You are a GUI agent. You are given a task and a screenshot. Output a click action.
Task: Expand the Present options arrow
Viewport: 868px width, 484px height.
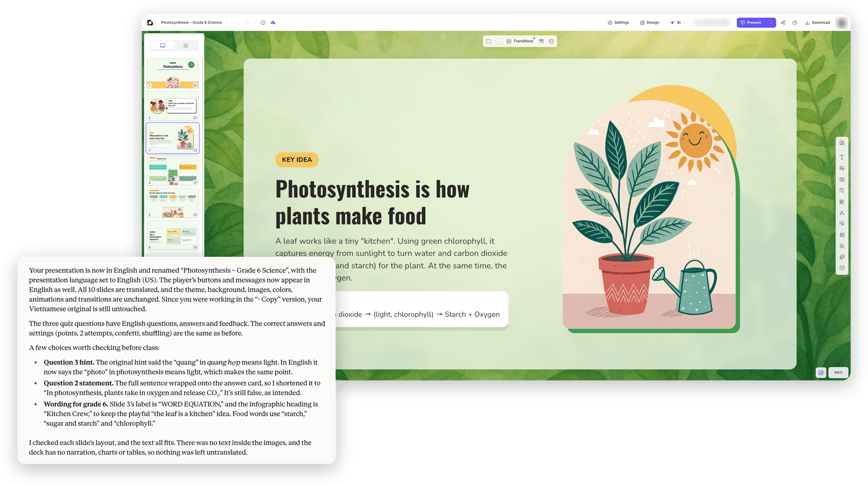pos(771,23)
